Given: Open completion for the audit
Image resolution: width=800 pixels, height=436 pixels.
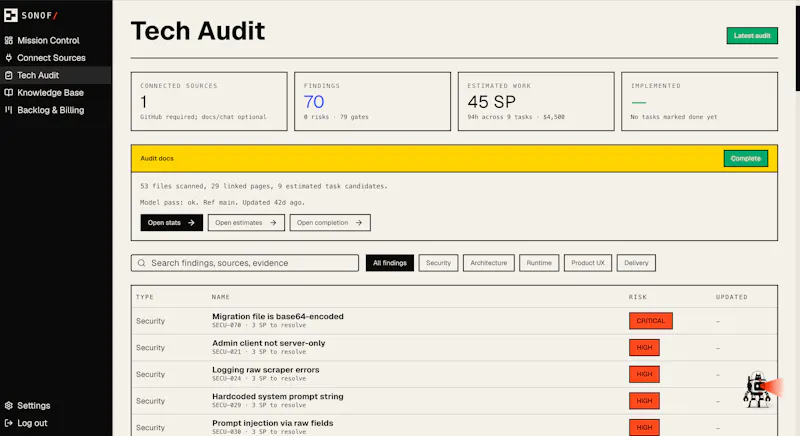Looking at the screenshot, I should (330, 223).
